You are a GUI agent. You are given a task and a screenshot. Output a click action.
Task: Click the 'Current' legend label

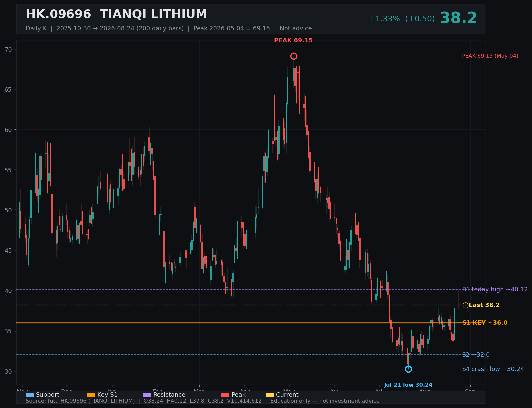pos(287,395)
